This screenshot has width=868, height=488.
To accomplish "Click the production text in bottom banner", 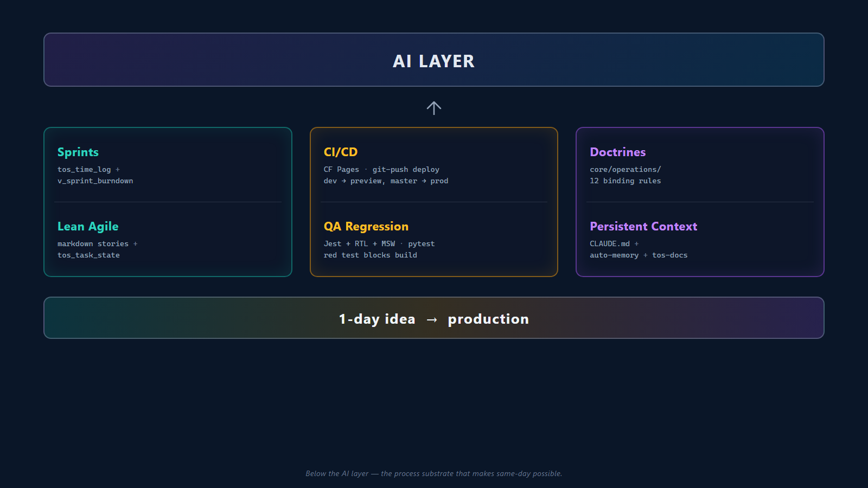I will (x=488, y=319).
